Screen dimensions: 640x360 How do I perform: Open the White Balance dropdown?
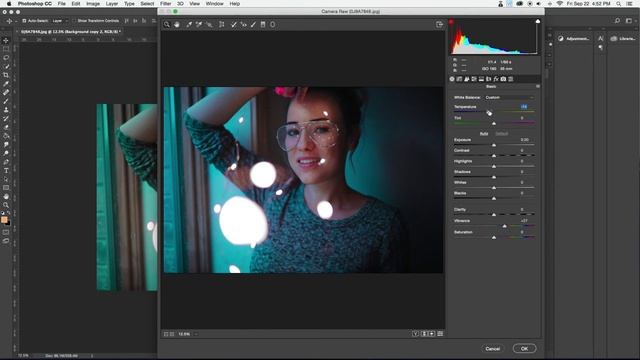509,98
